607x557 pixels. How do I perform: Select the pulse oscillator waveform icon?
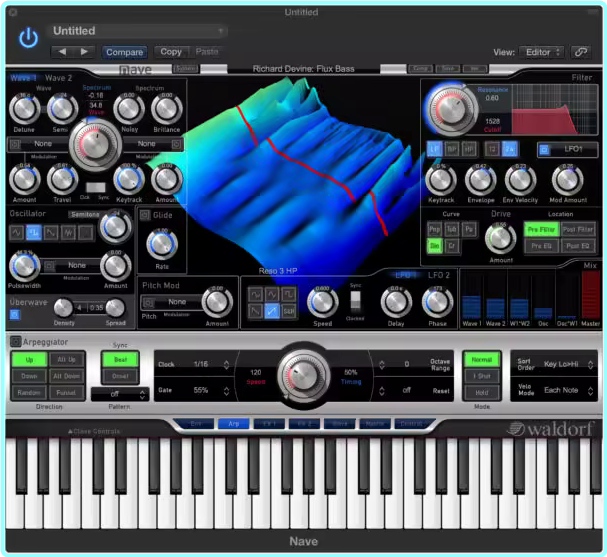tap(34, 233)
